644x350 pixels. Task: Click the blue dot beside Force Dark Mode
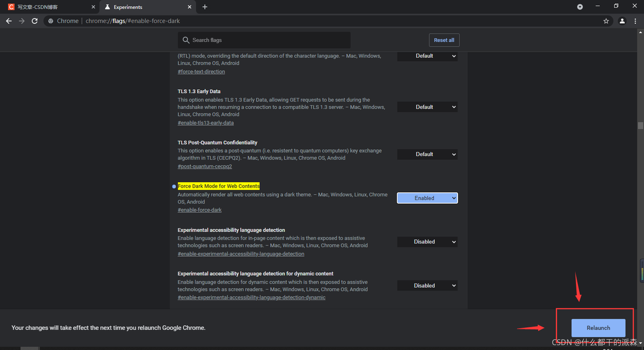pyautogui.click(x=174, y=186)
